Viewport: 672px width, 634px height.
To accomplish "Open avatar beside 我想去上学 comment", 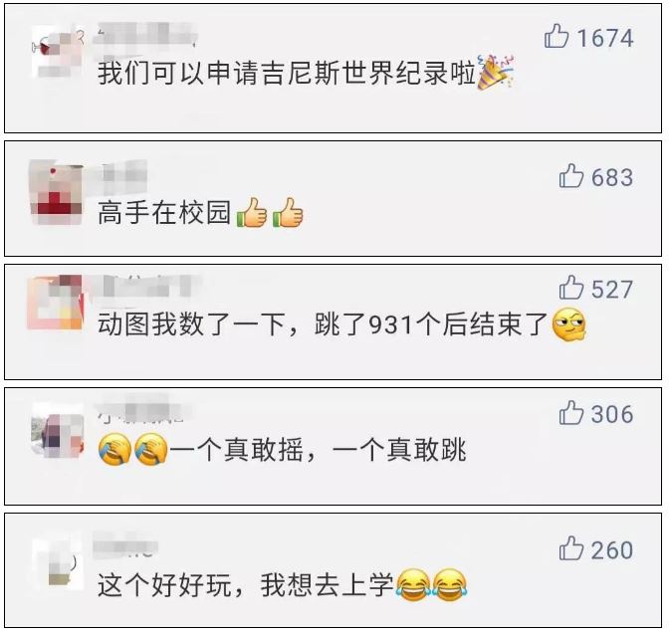I will click(58, 563).
